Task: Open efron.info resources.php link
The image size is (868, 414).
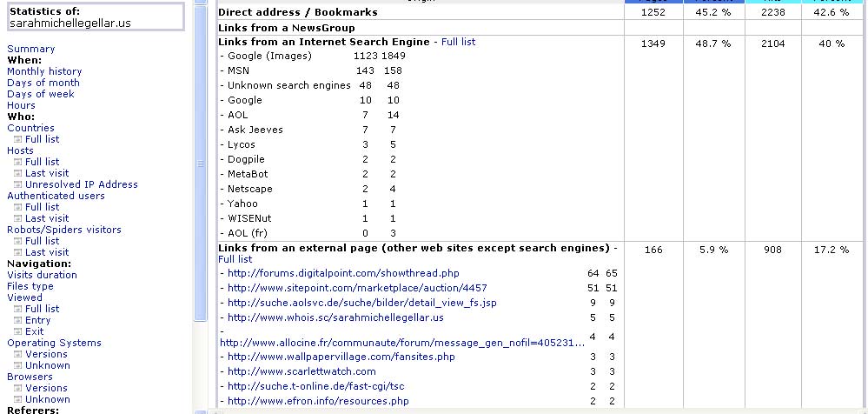Action: [x=318, y=401]
